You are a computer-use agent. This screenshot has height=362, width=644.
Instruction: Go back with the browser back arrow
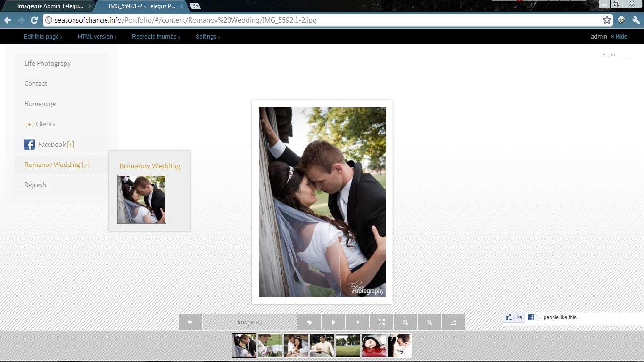click(8, 20)
